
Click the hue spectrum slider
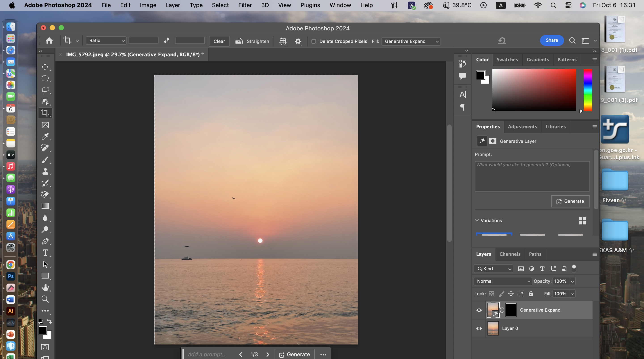587,90
